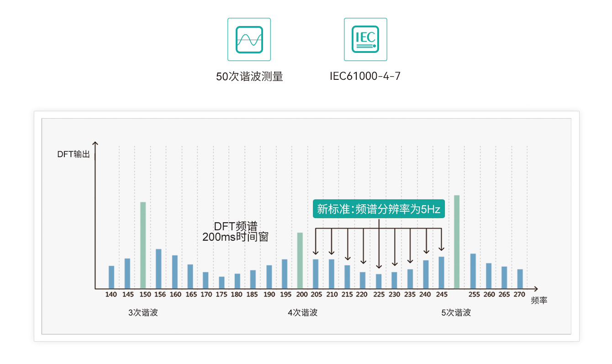Click the tall green bar at 150 Hz
Screen dimensions: 612x364
[x=143, y=245]
